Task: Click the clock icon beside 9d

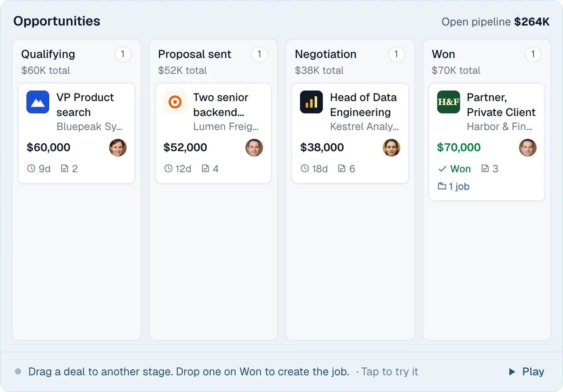Action: coord(31,169)
